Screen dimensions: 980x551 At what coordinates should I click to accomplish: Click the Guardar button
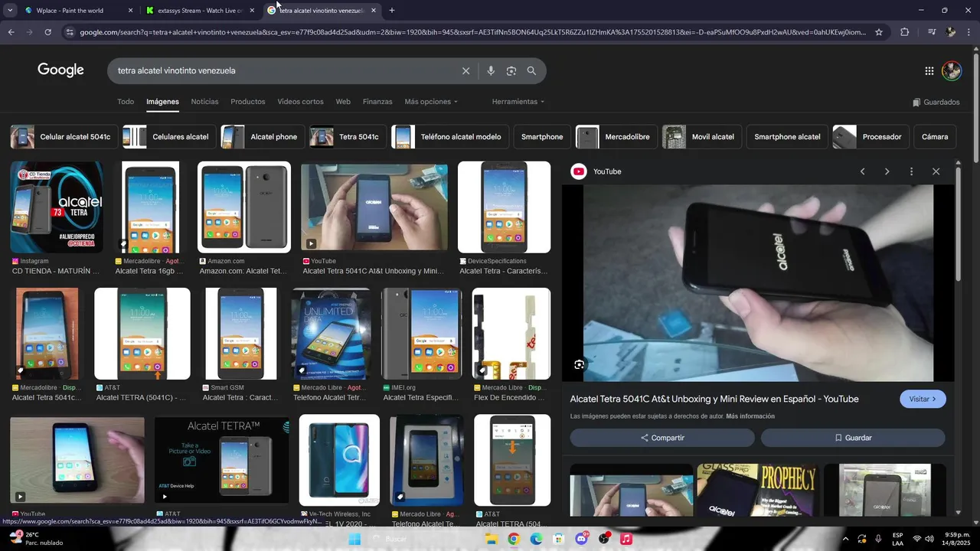coord(853,438)
